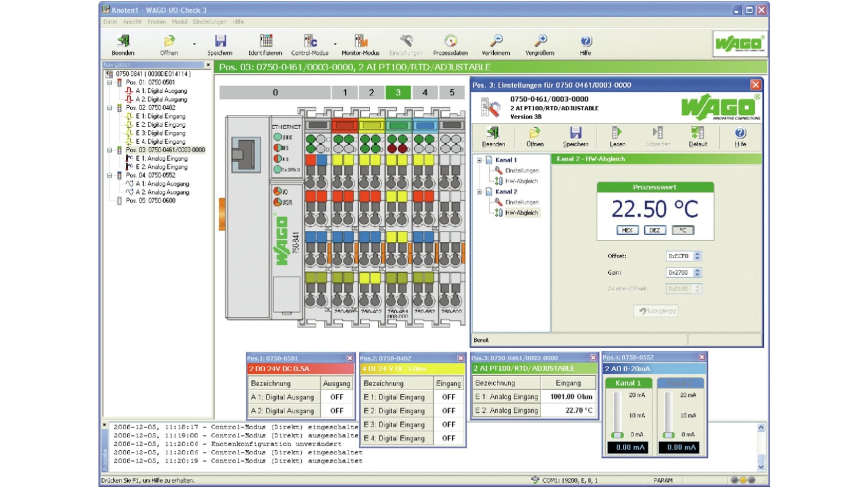Image resolution: width=868 pixels, height=488 pixels.
Task: Select Kanal 2 Einstellungen wrench item
Action: 517,202
